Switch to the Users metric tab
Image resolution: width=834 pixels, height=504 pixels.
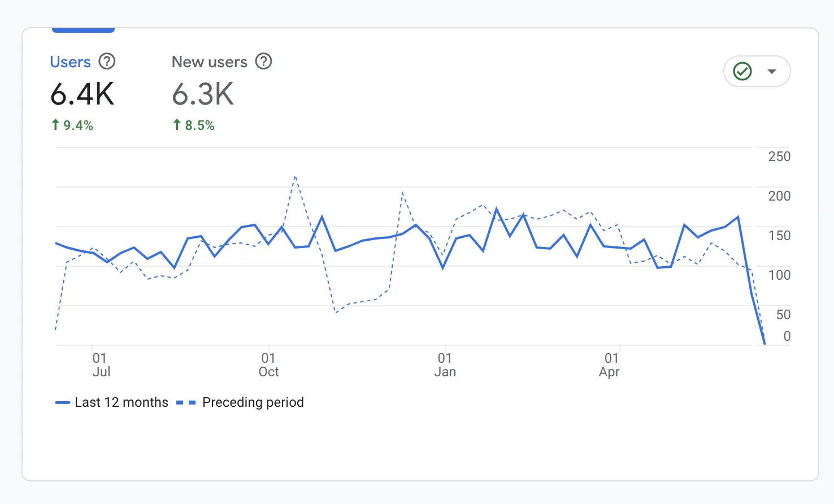coord(70,62)
